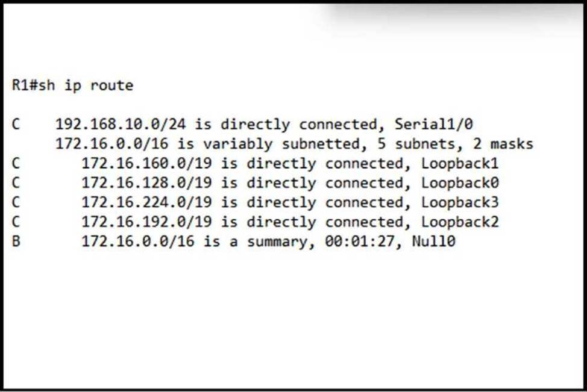Click the Loopback1 interface name

pos(460,164)
